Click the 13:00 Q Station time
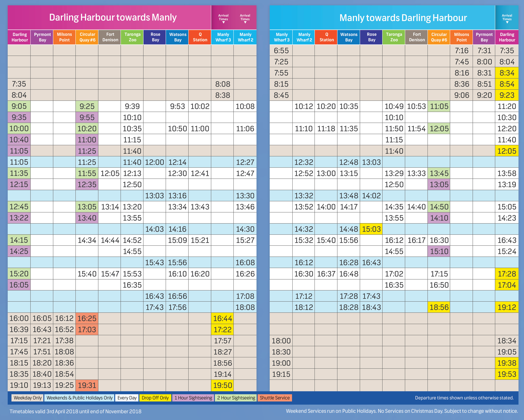Image resolution: width=524 pixels, height=420 pixels. 326,173
